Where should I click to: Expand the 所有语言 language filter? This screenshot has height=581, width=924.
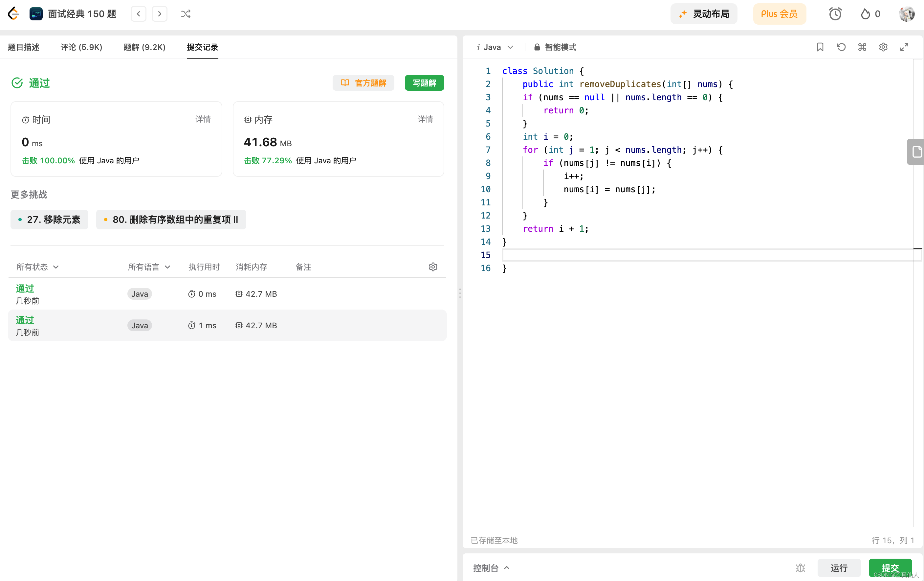(149, 267)
